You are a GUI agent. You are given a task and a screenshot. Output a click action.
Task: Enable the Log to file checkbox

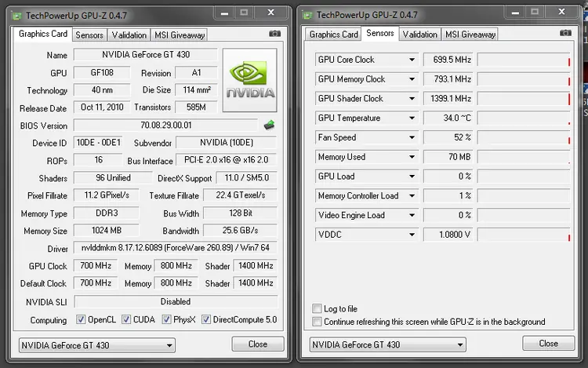coord(317,308)
